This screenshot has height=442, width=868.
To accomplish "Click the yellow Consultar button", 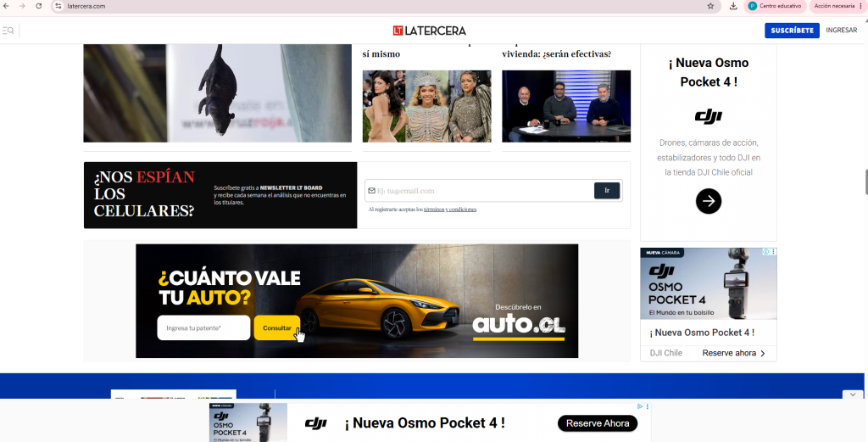I will click(x=277, y=328).
